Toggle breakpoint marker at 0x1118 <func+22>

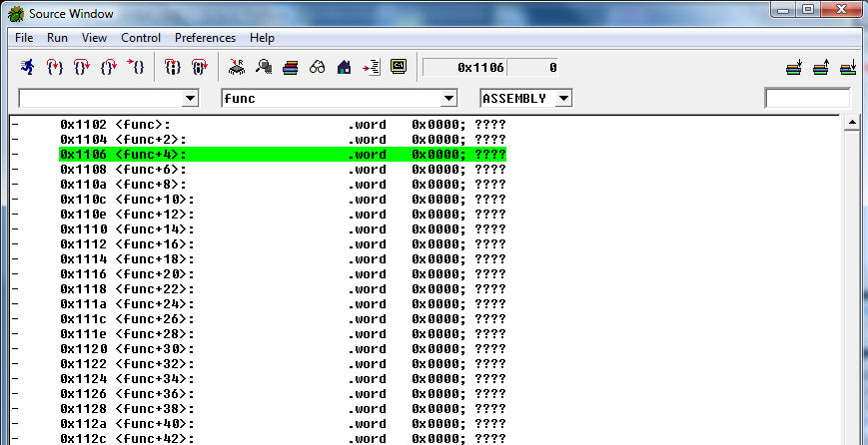[14, 289]
